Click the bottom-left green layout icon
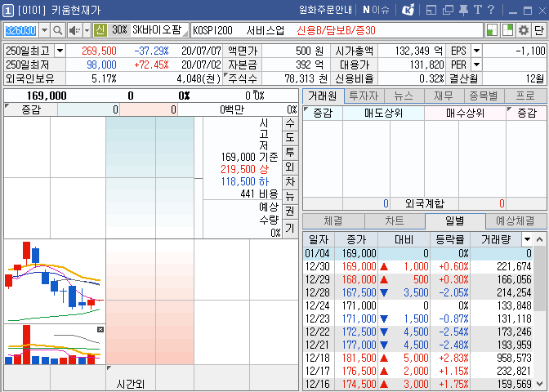The width and height of the screenshot is (549, 392). (x=493, y=30)
